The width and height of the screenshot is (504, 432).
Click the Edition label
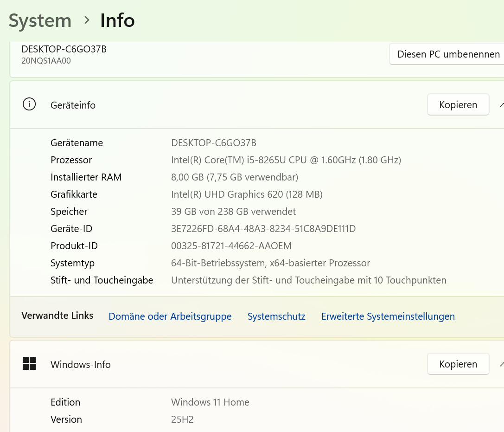click(x=65, y=402)
